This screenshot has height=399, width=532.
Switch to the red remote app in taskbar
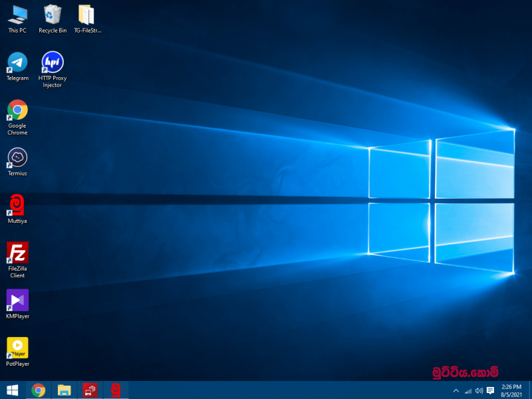90,390
